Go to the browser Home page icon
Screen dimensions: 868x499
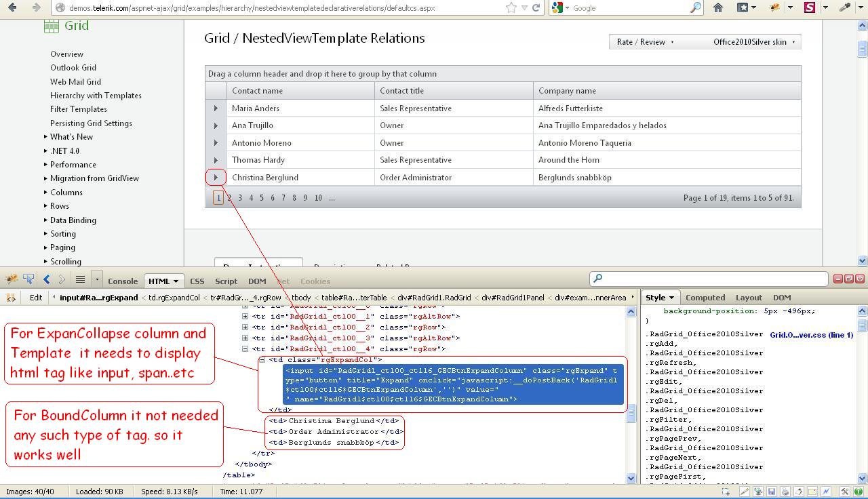coord(718,7)
